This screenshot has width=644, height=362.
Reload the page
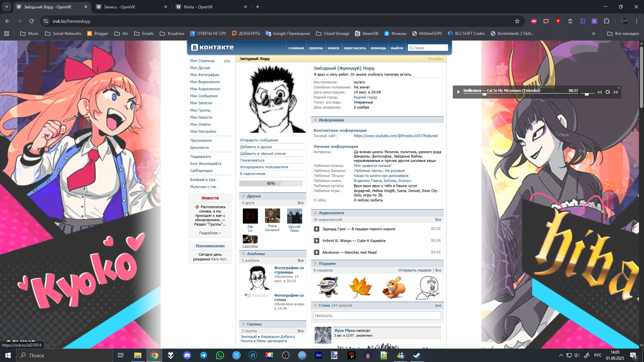click(32, 21)
